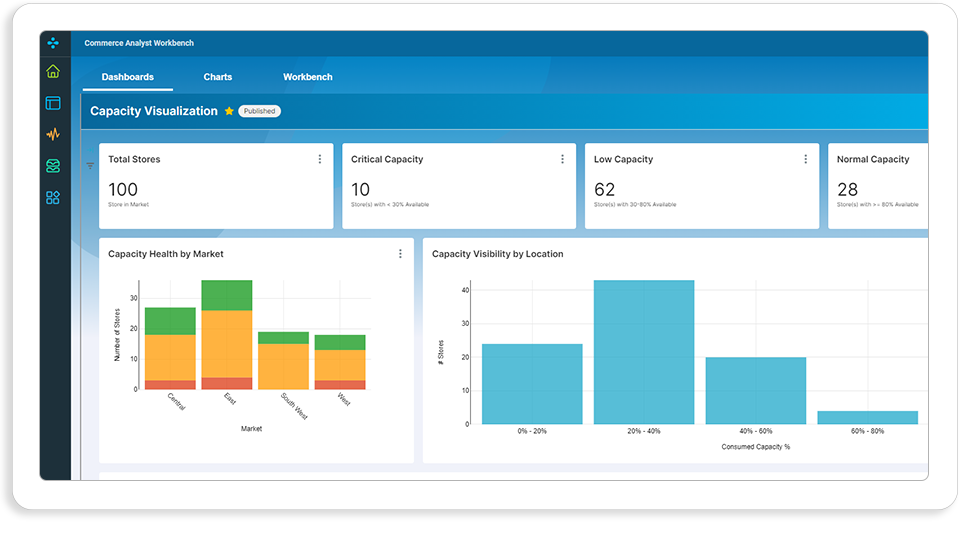Open Capacity Health by Market options menu
The image size is (960, 540).
pyautogui.click(x=400, y=253)
